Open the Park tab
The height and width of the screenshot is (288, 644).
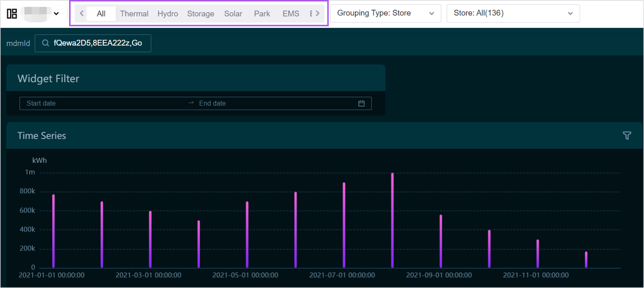point(262,13)
